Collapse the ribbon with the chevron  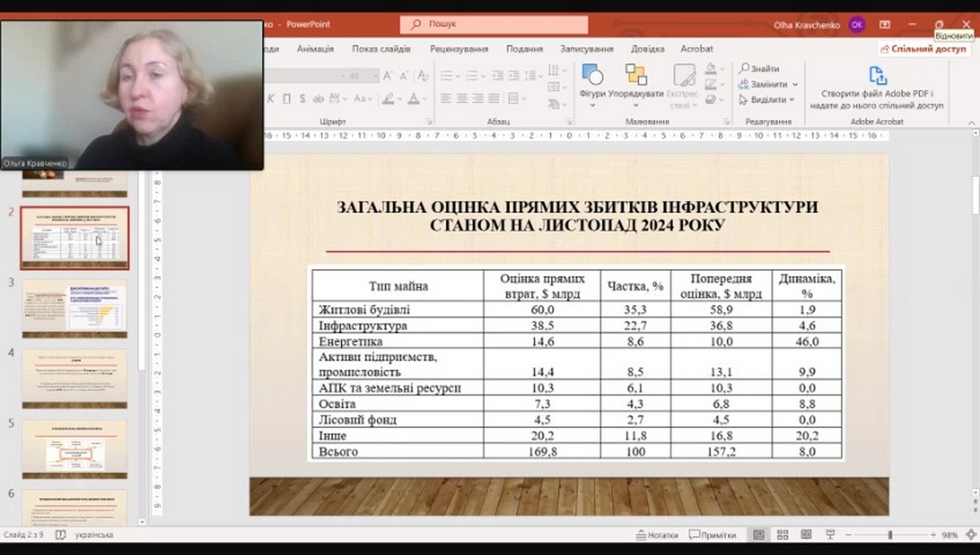point(971,123)
